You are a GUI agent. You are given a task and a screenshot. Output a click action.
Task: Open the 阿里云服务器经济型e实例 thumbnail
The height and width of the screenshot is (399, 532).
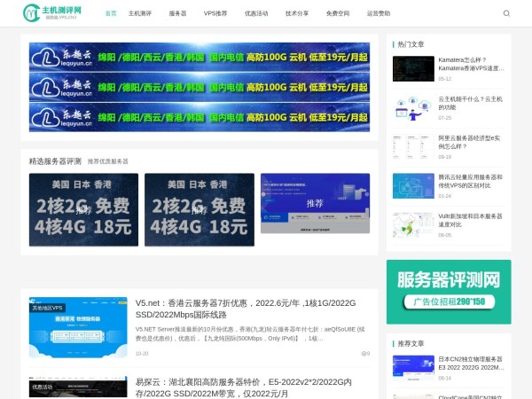coord(413,147)
